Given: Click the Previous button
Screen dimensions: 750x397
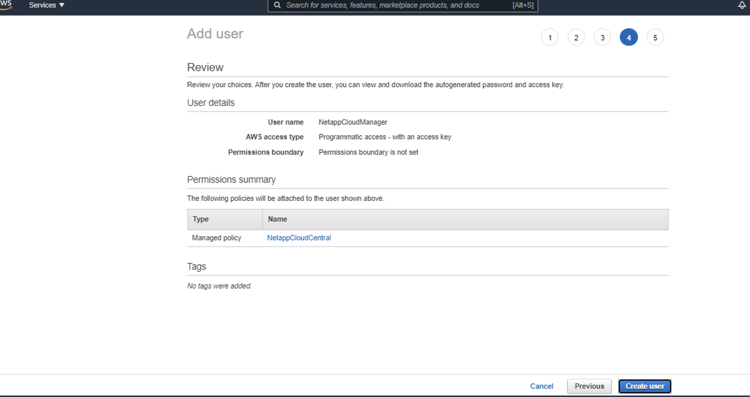Looking at the screenshot, I should 589,386.
